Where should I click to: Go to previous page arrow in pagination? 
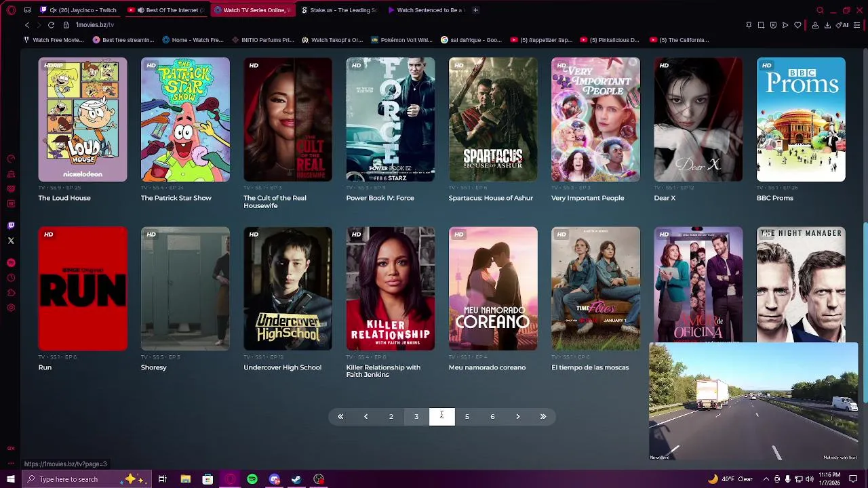click(366, 416)
